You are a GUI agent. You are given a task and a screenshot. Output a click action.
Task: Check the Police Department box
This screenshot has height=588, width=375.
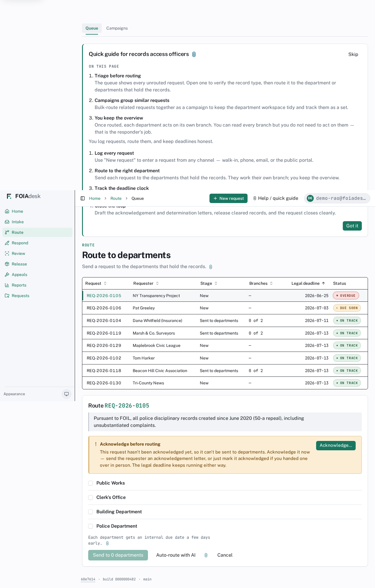tap(91, 526)
